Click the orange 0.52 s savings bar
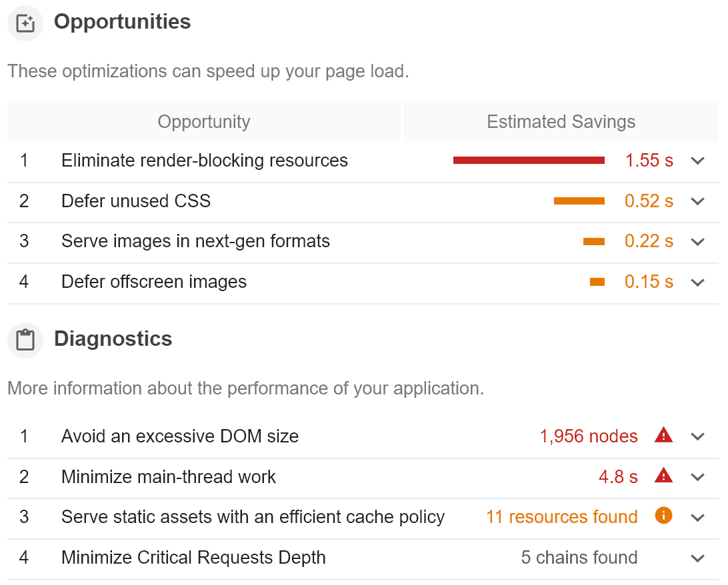The width and height of the screenshot is (728, 585). click(x=579, y=201)
